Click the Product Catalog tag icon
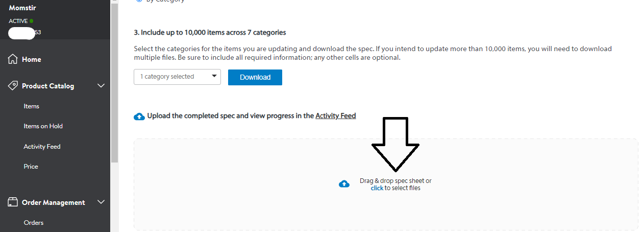 (13, 86)
